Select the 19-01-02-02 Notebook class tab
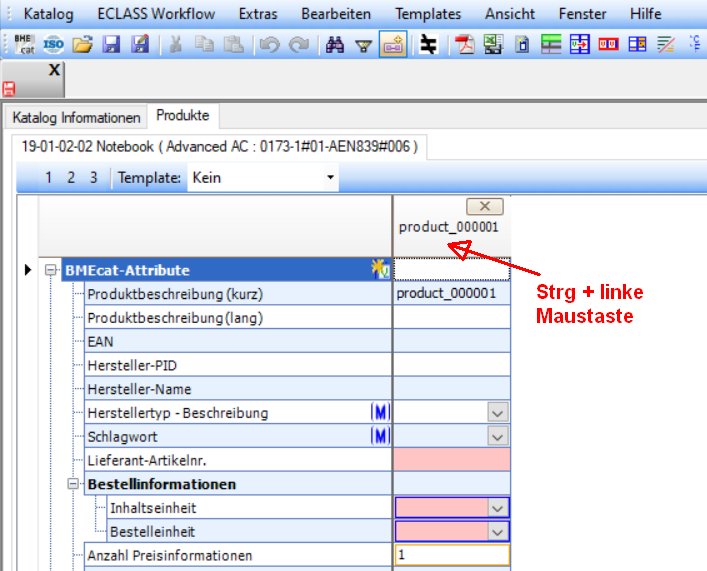The image size is (707, 571). click(x=220, y=147)
